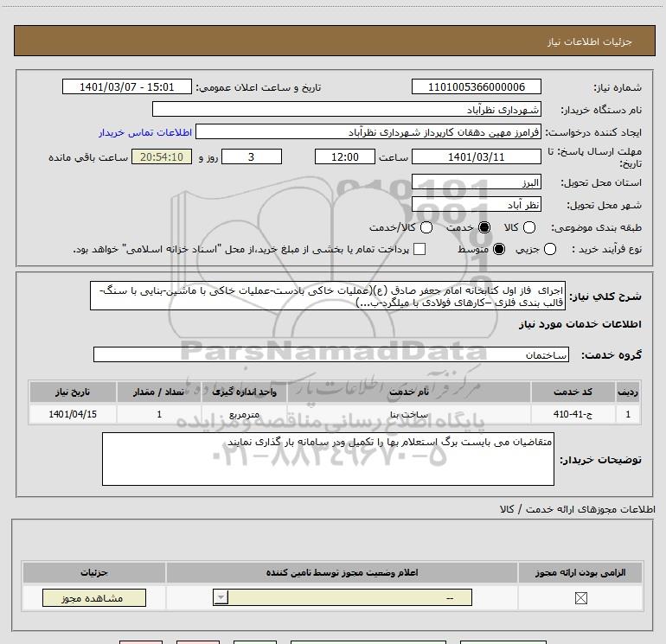Click the جزئیات اطلاعات نیاز header title
Screen dimensions: 666x644
589,41
